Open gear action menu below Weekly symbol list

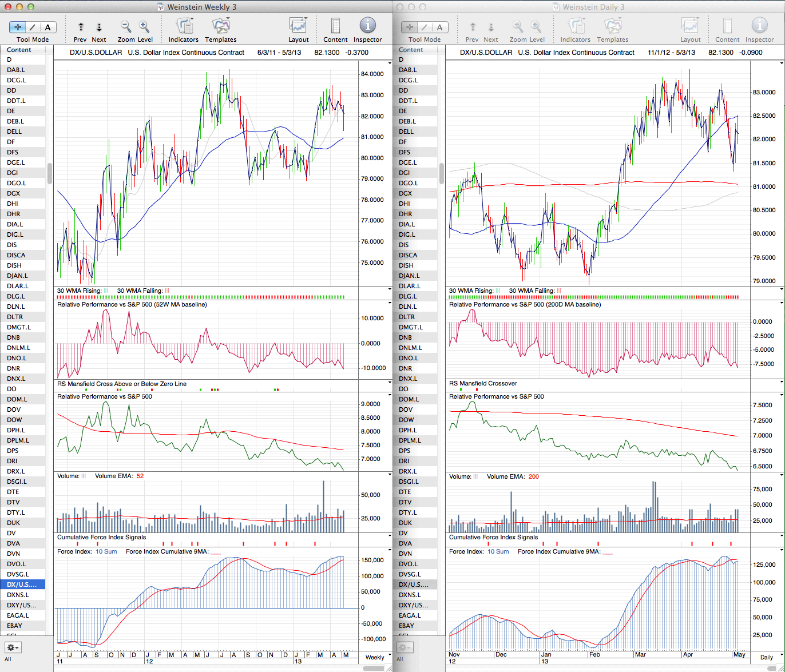[x=13, y=647]
